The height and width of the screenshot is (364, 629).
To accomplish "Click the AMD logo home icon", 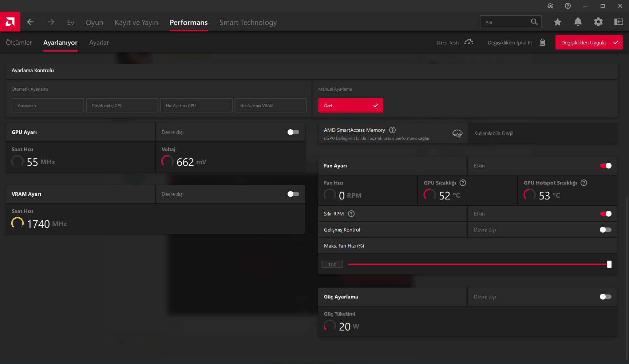I will pyautogui.click(x=10, y=22).
